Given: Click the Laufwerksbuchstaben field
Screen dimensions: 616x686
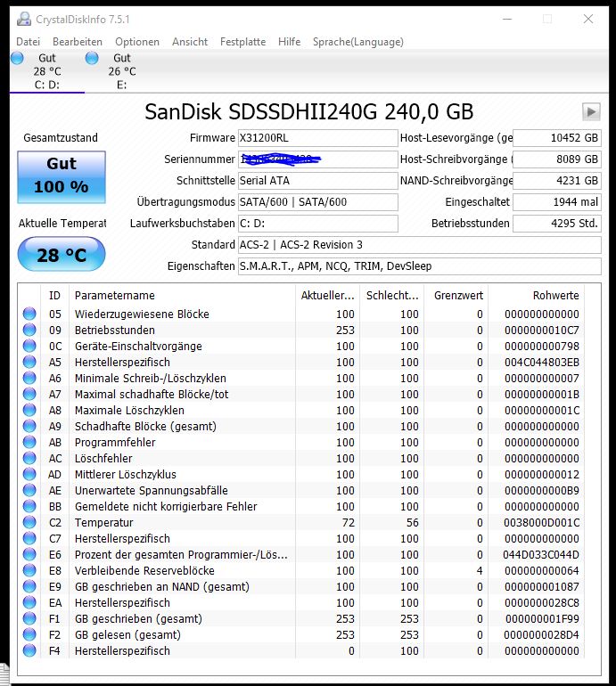Looking at the screenshot, I should [318, 224].
